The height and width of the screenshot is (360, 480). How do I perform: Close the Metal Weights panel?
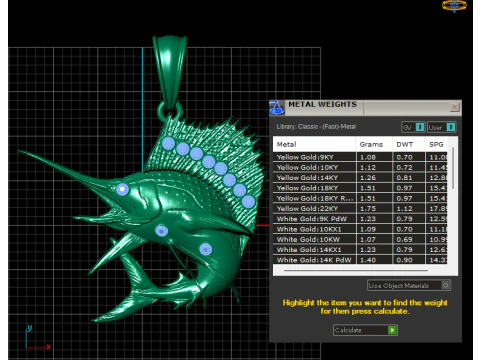454,107
